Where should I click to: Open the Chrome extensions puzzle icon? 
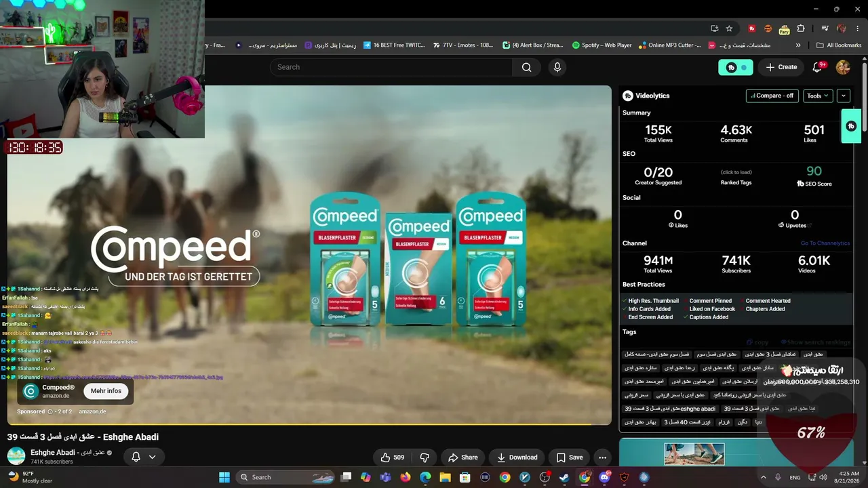point(801,28)
